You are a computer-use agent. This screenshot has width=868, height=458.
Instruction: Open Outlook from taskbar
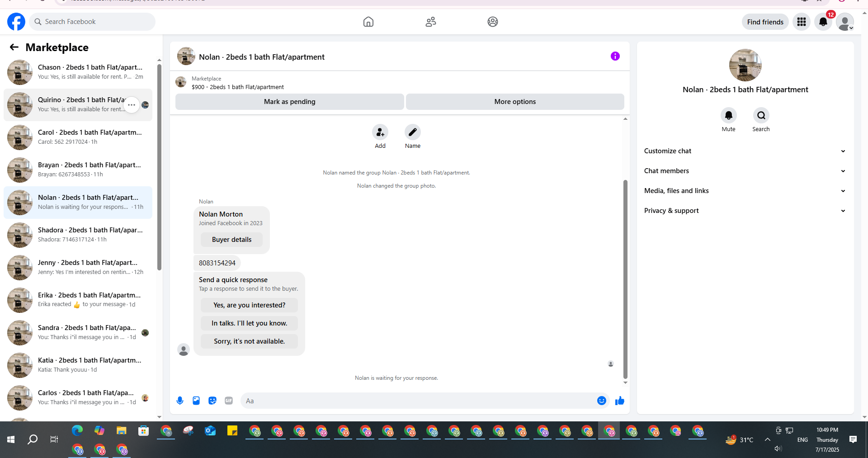coord(210,431)
